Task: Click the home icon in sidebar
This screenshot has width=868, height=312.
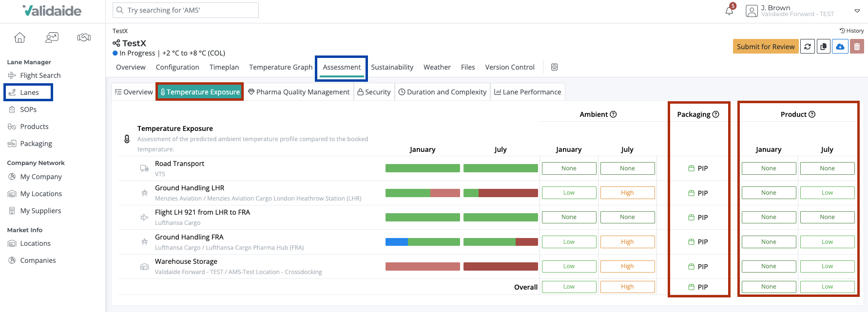Action: [x=19, y=37]
